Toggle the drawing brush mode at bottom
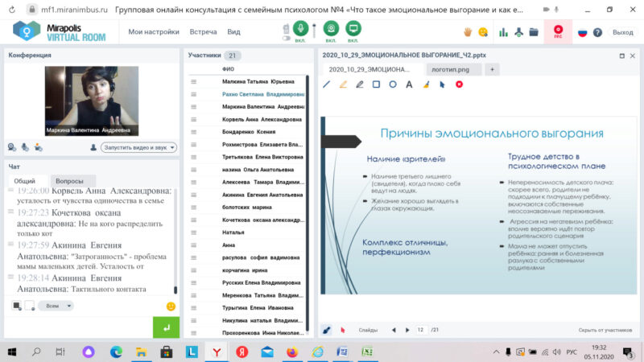Viewport: 644px width, 362px height. pos(327,330)
